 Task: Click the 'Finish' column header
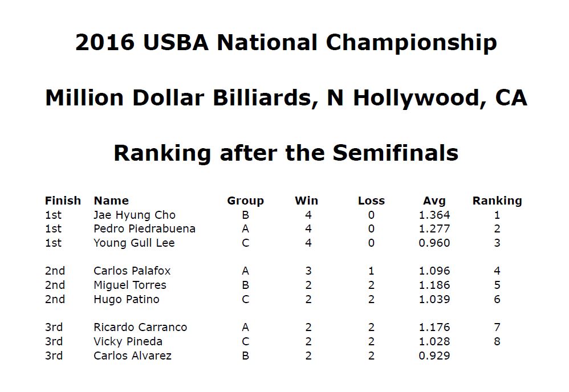(63, 201)
